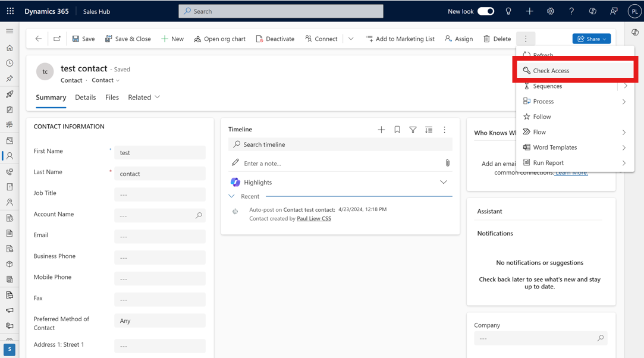Viewport: 644px width, 358px height.
Task: Attach a file using the paperclip icon
Action: [448, 162]
